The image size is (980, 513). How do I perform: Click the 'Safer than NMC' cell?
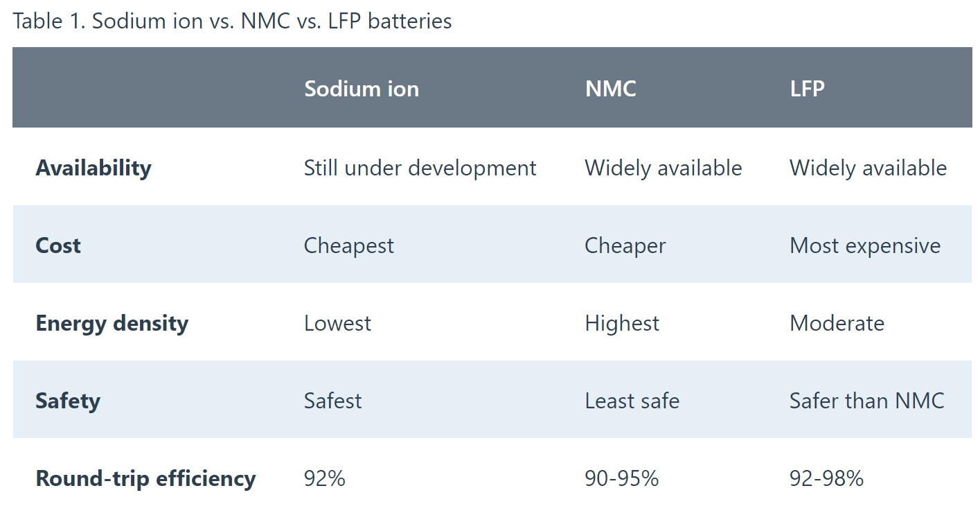pos(866,401)
